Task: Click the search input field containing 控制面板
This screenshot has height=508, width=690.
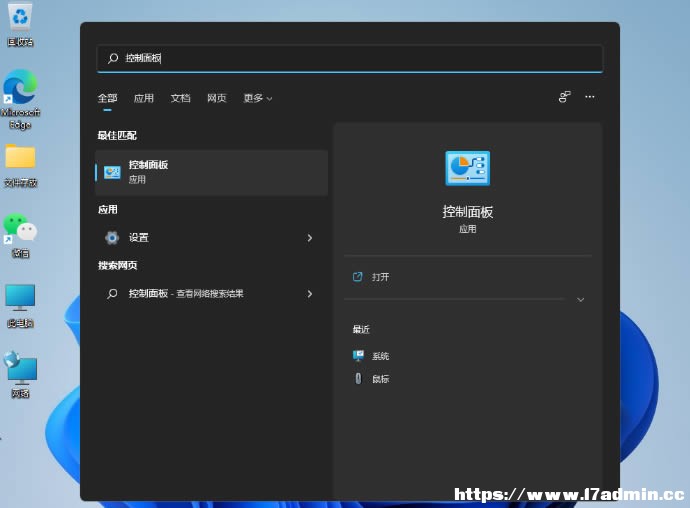Action: [x=350, y=58]
